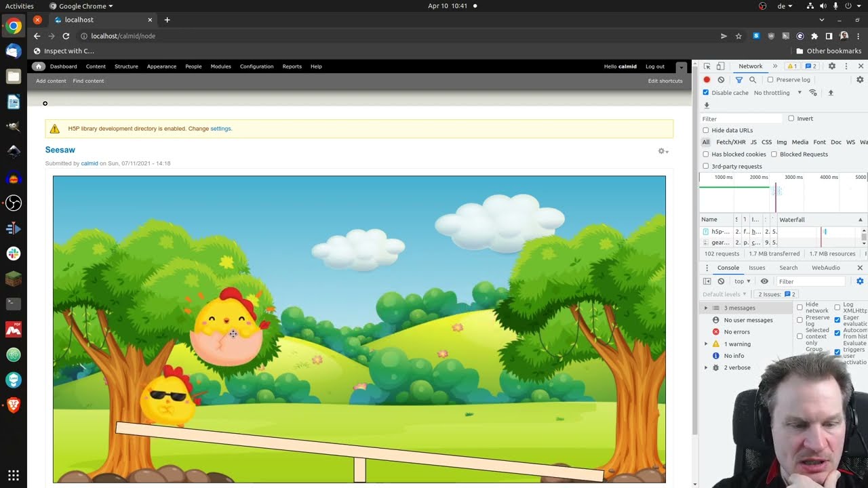Image resolution: width=868 pixels, height=488 pixels.
Task: Expand the 2 verbose group
Action: [x=706, y=368]
